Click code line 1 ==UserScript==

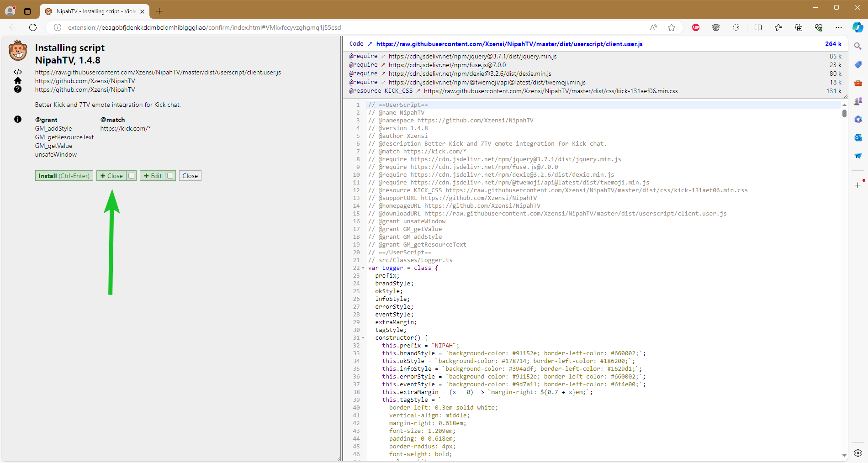click(x=398, y=105)
